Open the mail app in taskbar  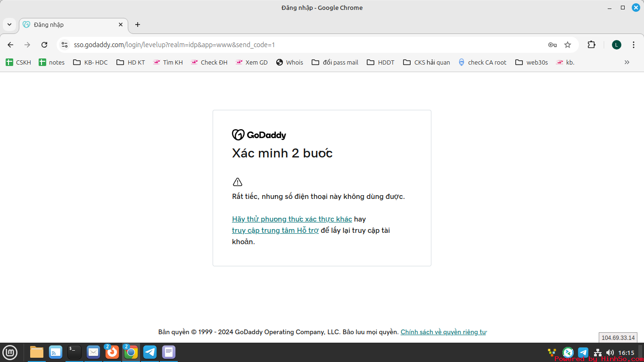tap(93, 352)
